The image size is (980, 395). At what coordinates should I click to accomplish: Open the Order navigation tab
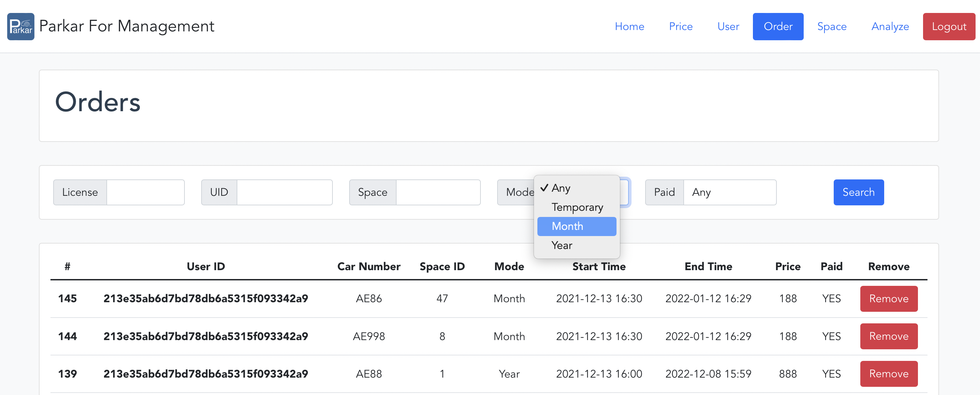[777, 26]
